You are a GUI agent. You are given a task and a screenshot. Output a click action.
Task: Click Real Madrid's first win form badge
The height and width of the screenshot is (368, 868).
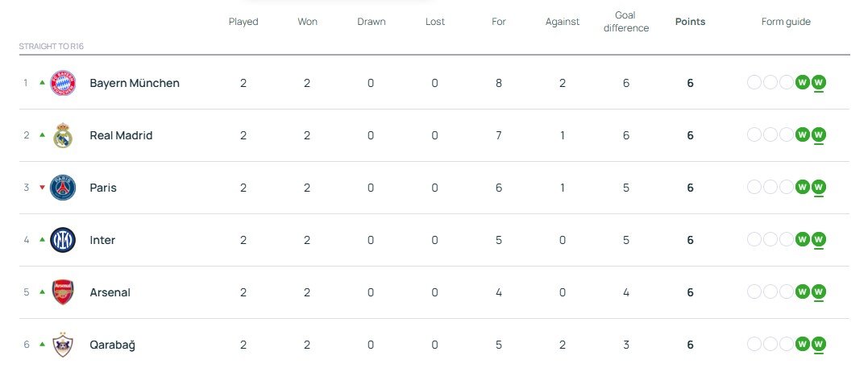pos(802,134)
